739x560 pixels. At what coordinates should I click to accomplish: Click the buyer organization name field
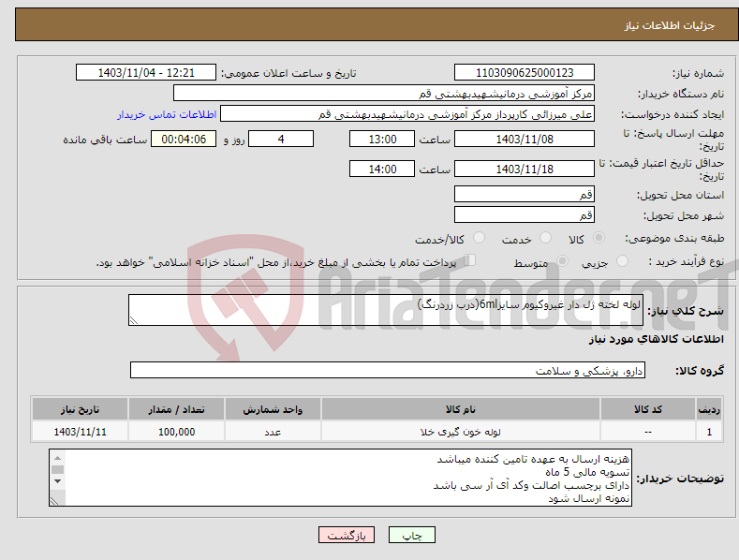click(x=384, y=93)
